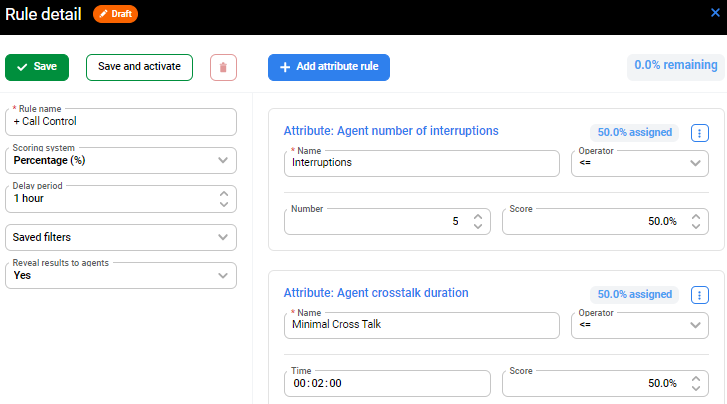The height and width of the screenshot is (404, 727).
Task: Close the Rule detail panel
Action: coord(715,13)
